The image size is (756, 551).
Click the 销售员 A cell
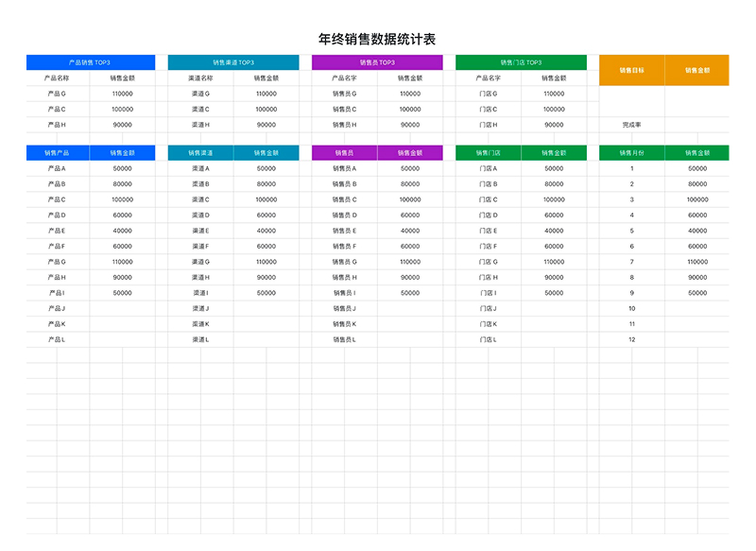tap(344, 168)
